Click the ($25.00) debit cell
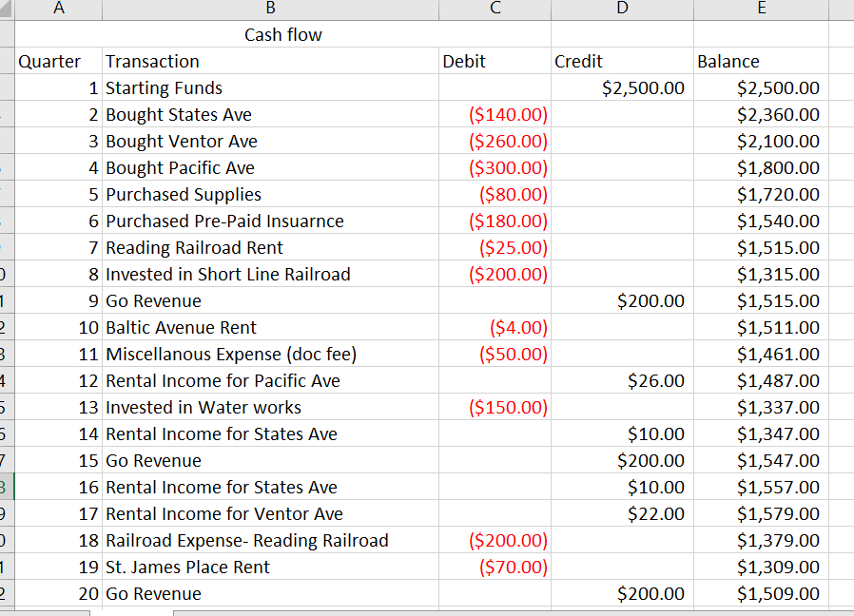This screenshot has width=854, height=616. click(495, 247)
